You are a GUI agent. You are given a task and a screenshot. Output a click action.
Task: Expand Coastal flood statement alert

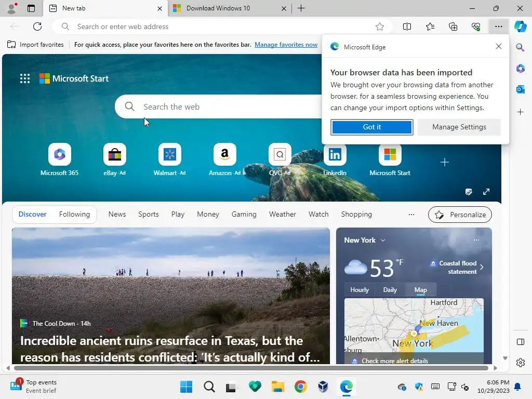pyautogui.click(x=457, y=268)
